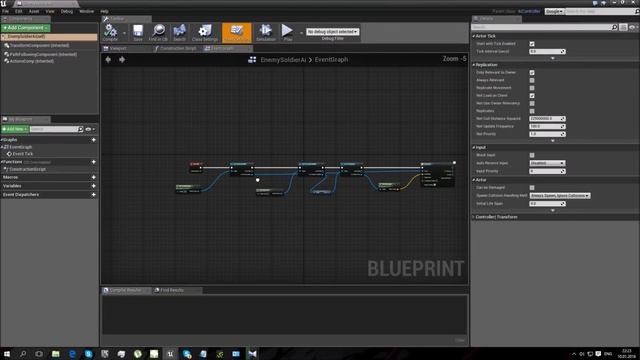Open the Details view options eye dropdown
Screen dimensions: 640x360
point(633,27)
